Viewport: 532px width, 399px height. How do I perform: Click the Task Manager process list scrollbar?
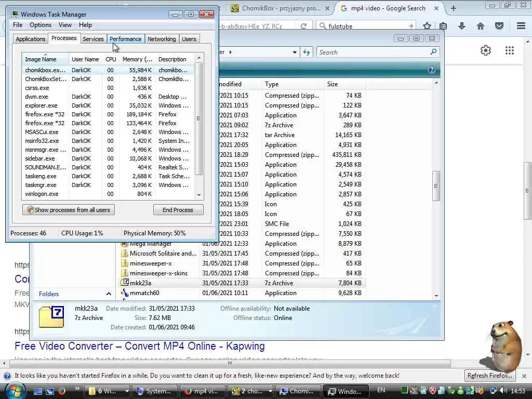[199, 118]
